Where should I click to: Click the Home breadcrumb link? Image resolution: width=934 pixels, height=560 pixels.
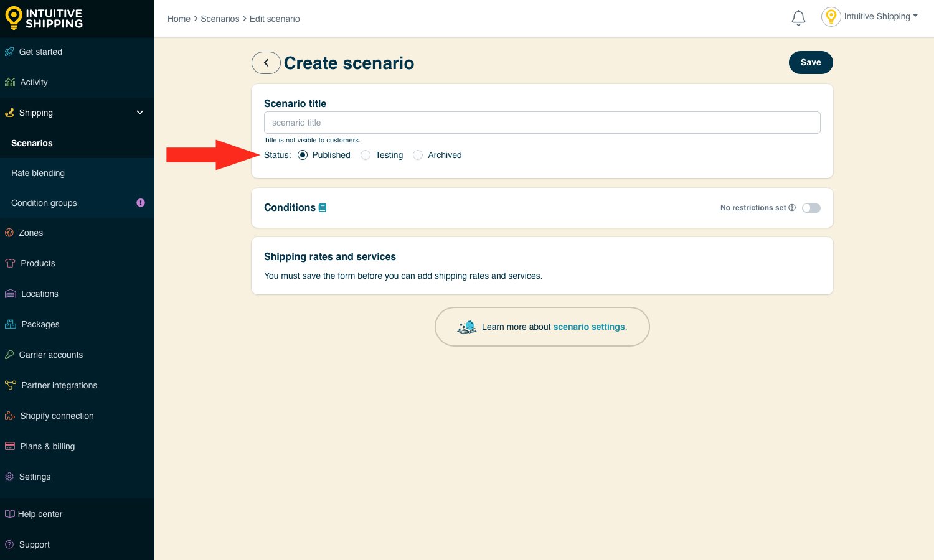[179, 19]
